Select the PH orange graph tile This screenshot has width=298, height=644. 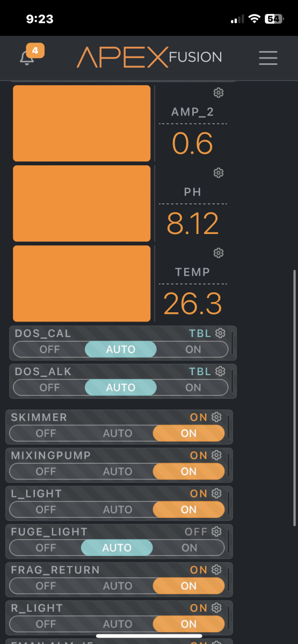tap(82, 203)
